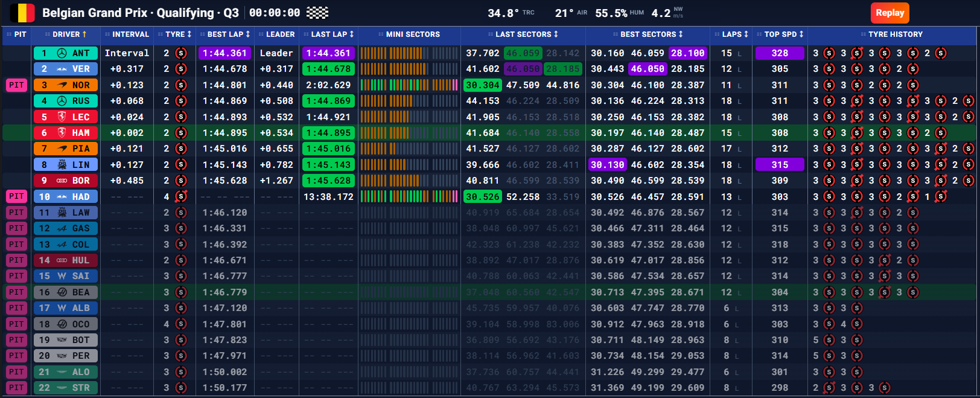Screen dimensions: 980x398
Task: Click the Belgian flag icon
Action: [22, 13]
